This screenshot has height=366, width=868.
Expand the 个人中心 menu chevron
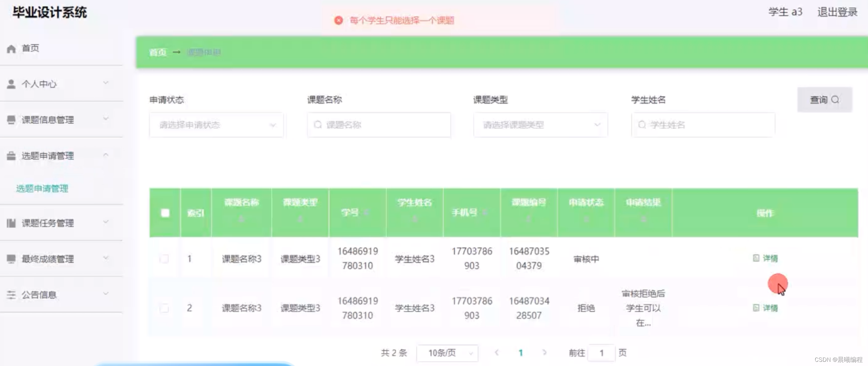[x=106, y=83]
